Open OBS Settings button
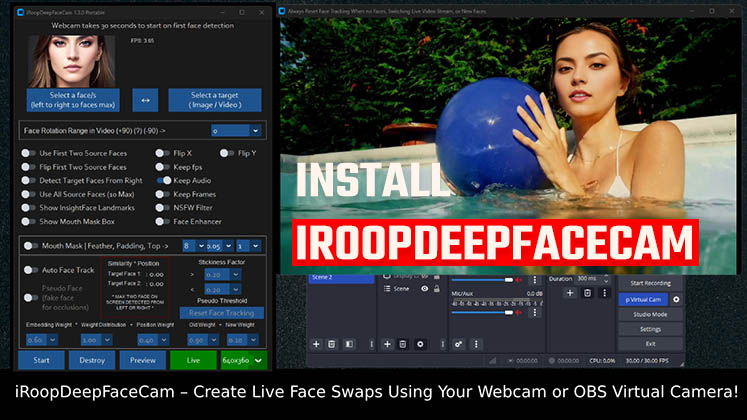The width and height of the screenshot is (747, 420). pos(650,329)
